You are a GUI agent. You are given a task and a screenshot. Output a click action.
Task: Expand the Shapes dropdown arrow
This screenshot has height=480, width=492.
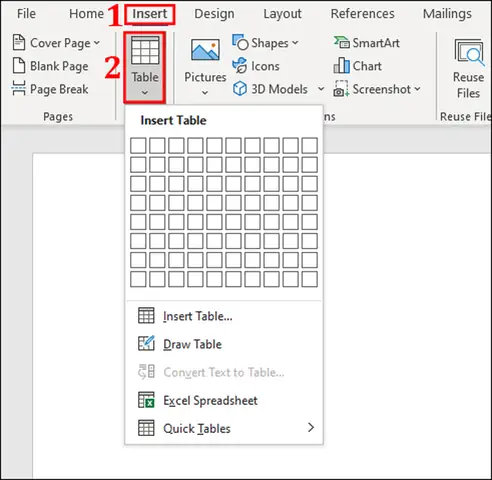pos(295,43)
